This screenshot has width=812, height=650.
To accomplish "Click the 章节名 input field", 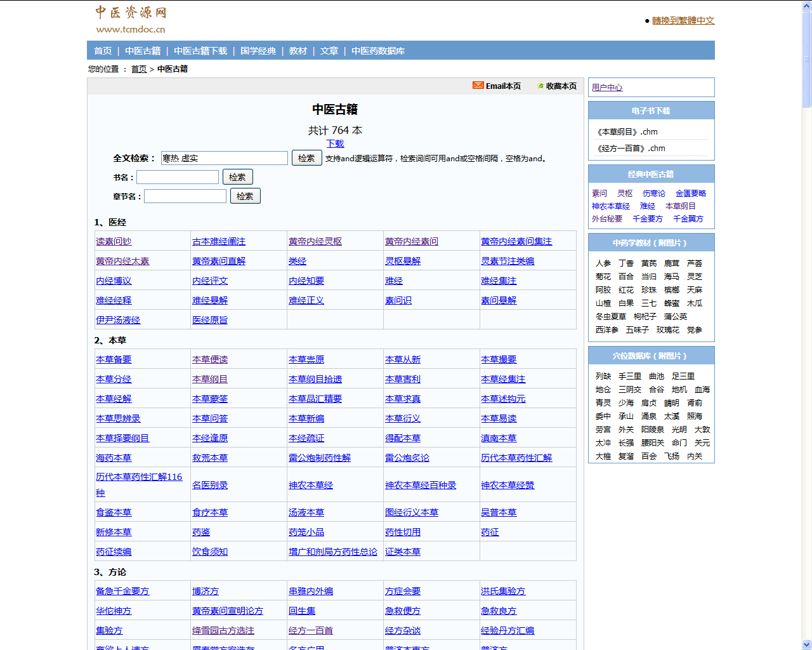I will tap(185, 196).
